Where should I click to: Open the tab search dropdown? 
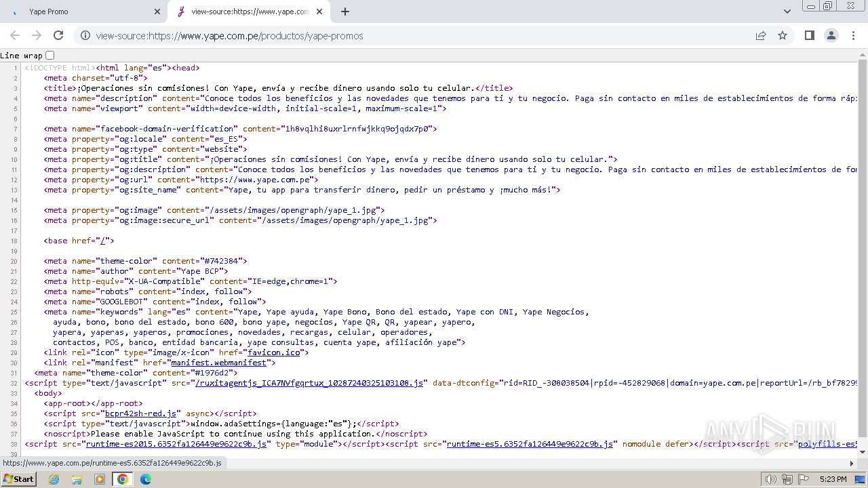(787, 12)
